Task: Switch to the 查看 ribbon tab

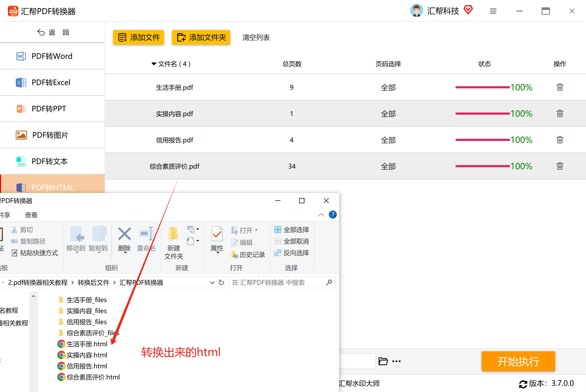Action: (x=31, y=215)
